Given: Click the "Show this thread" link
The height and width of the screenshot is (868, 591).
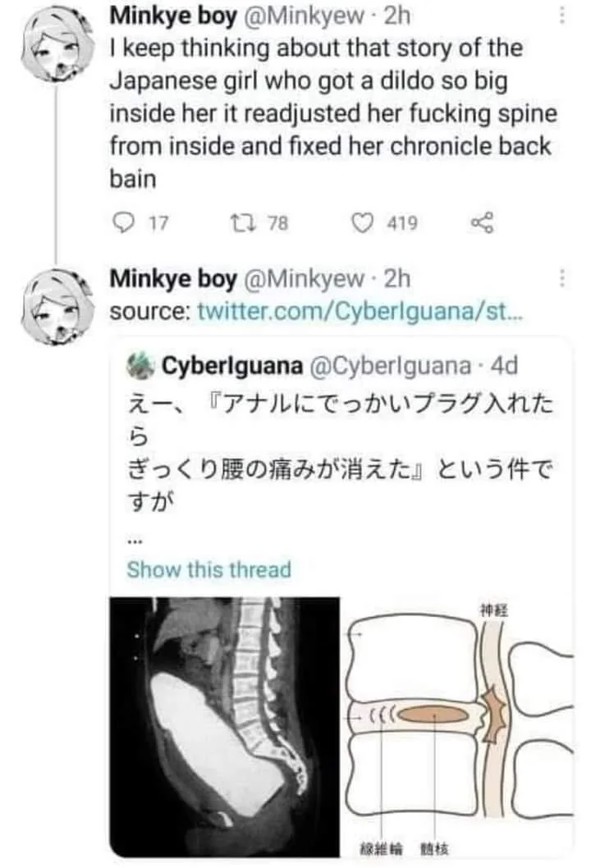Looking at the screenshot, I should coord(208,569).
